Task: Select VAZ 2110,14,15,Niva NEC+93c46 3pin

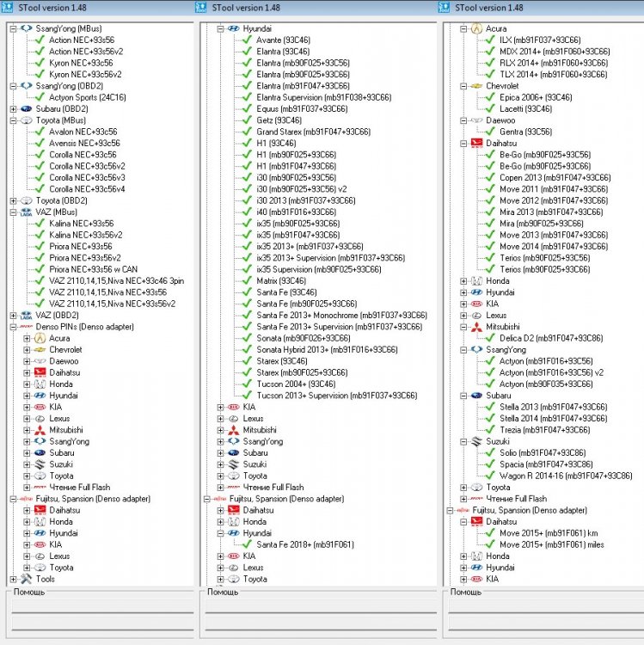Action: pyautogui.click(x=116, y=281)
